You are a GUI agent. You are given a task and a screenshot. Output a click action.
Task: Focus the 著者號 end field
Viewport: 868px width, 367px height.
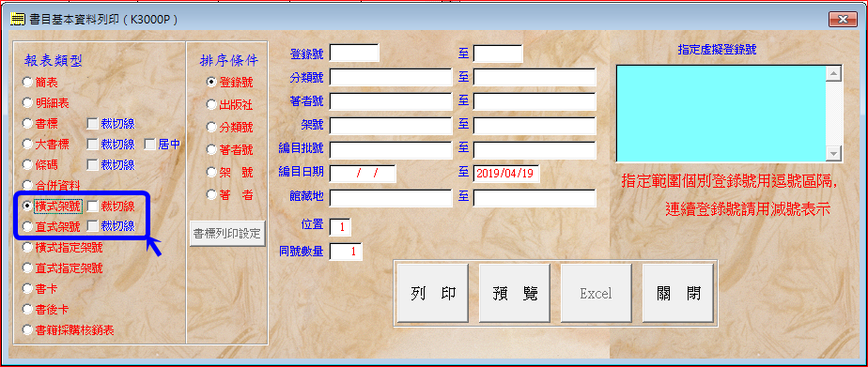(535, 101)
